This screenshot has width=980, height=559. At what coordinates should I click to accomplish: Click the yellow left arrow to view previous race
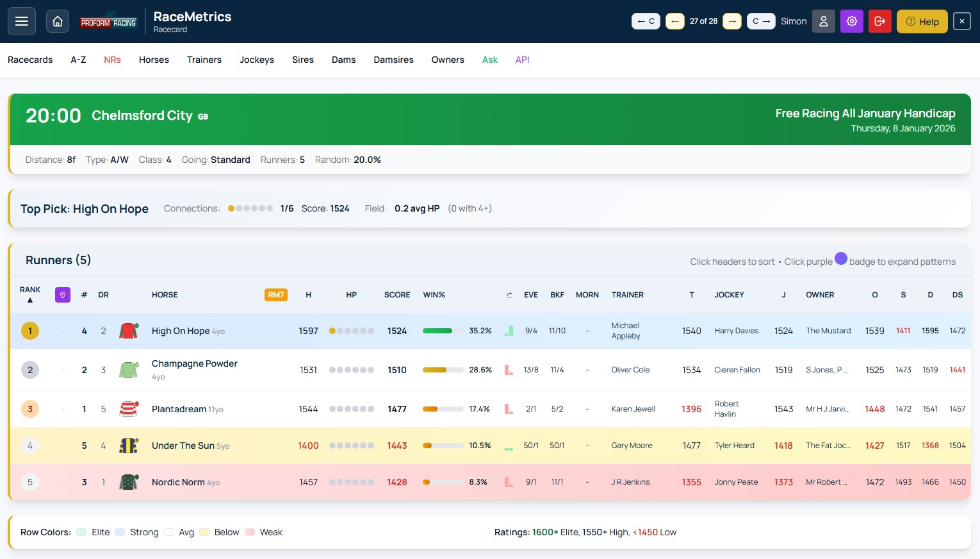coord(674,21)
